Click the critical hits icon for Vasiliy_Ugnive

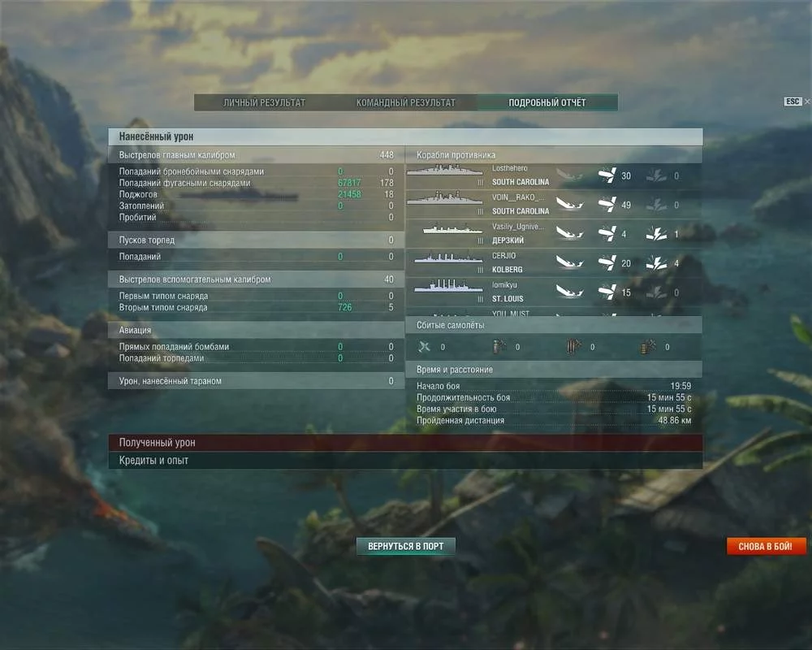657,234
